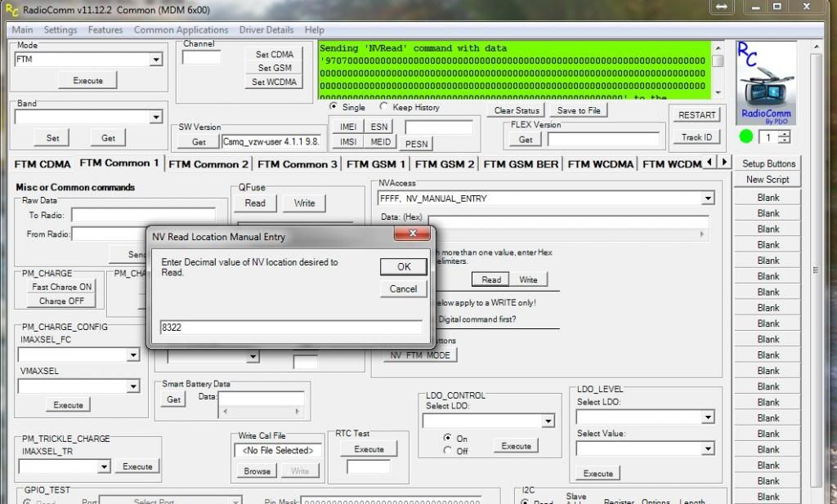Select the LDO_CONTROL Off radio button
This screenshot has width=837, height=504.
[447, 450]
